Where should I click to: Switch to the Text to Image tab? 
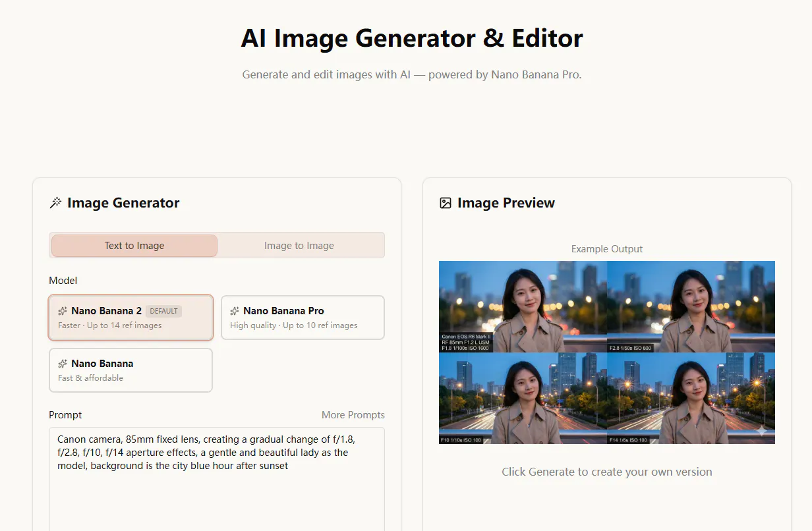click(134, 246)
